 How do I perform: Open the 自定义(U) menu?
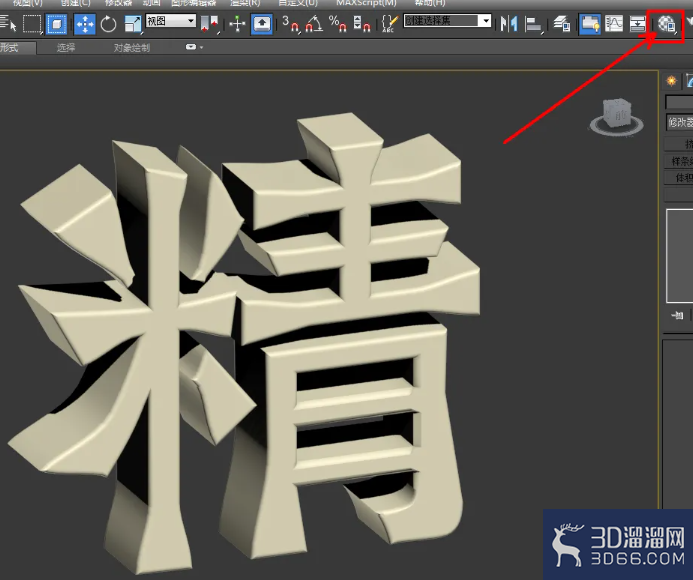297,3
